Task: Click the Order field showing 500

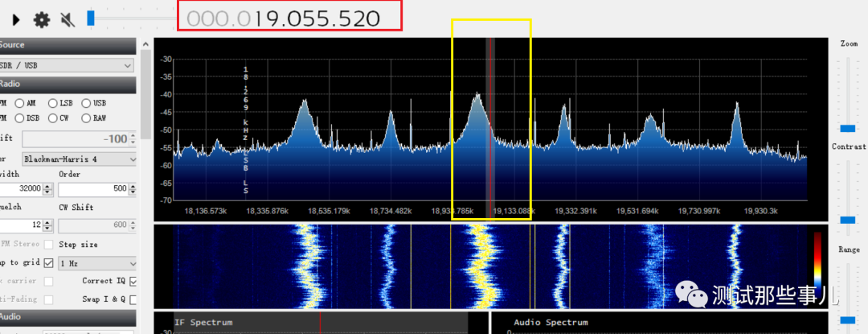Action: click(x=93, y=189)
